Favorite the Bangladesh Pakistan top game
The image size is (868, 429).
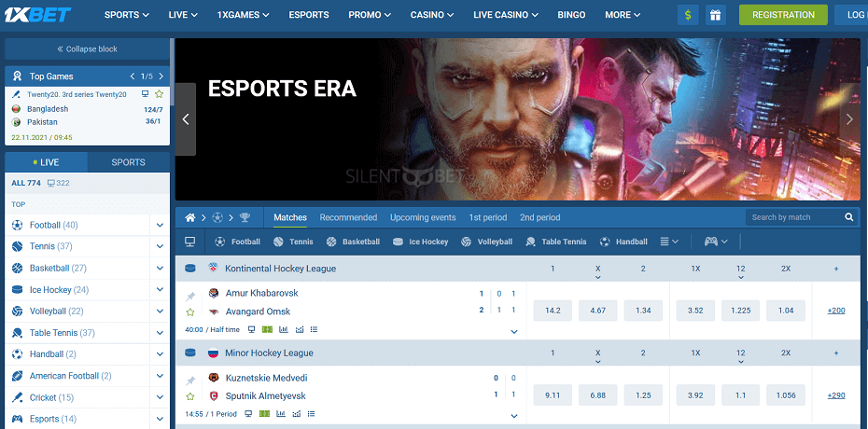(160, 94)
